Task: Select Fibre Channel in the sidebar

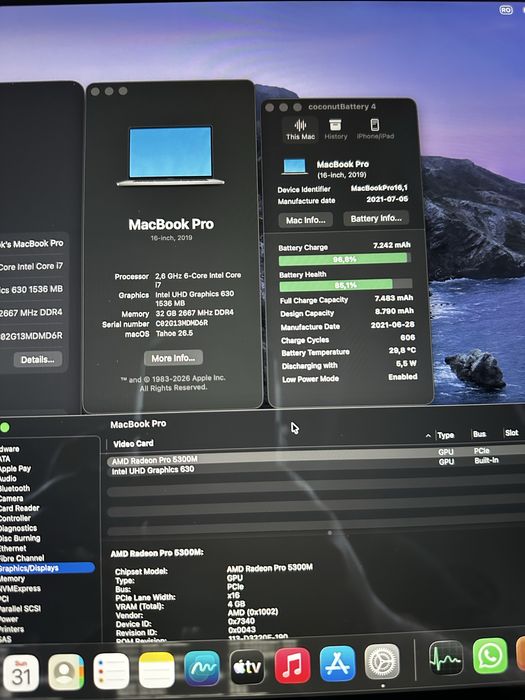Action: pyautogui.click(x=21, y=558)
